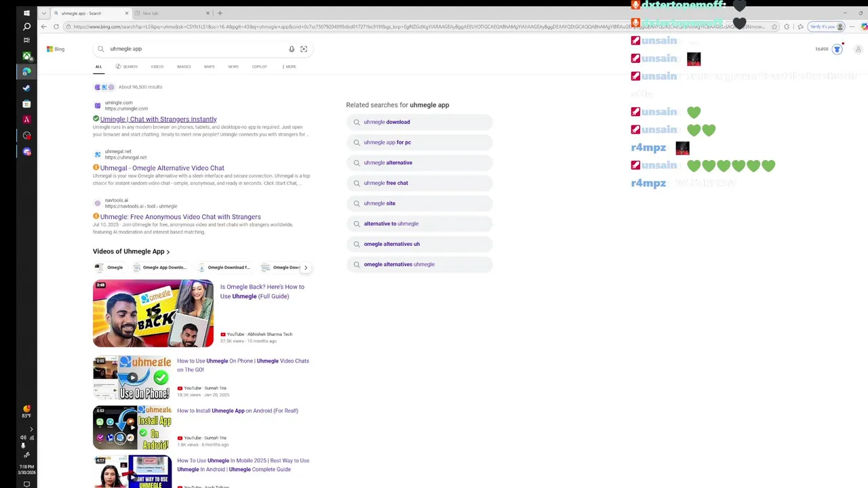Select related search 'uhmegle site'

point(419,203)
